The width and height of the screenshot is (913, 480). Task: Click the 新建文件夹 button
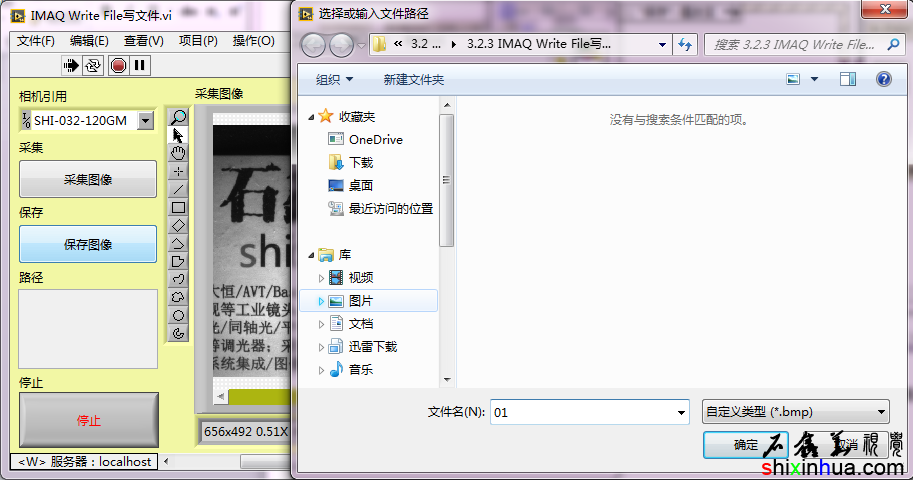[413, 80]
